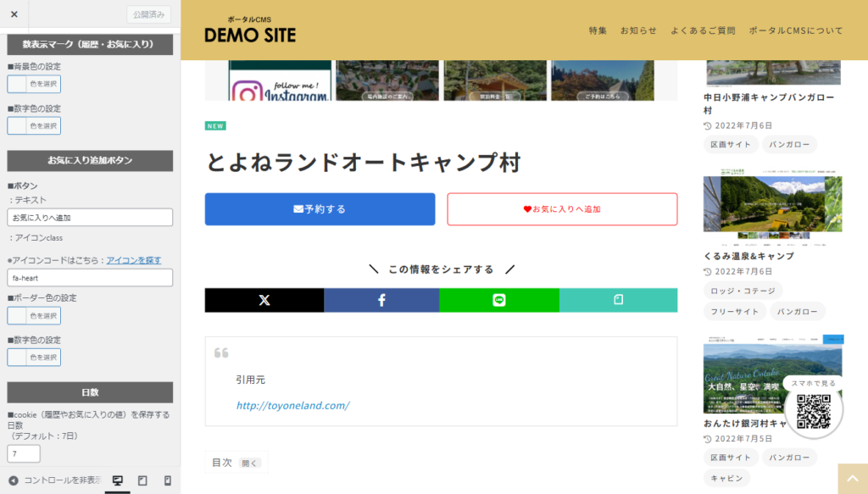The width and height of the screenshot is (868, 494).
Task: Share on X (Twitter) icon
Action: point(264,300)
